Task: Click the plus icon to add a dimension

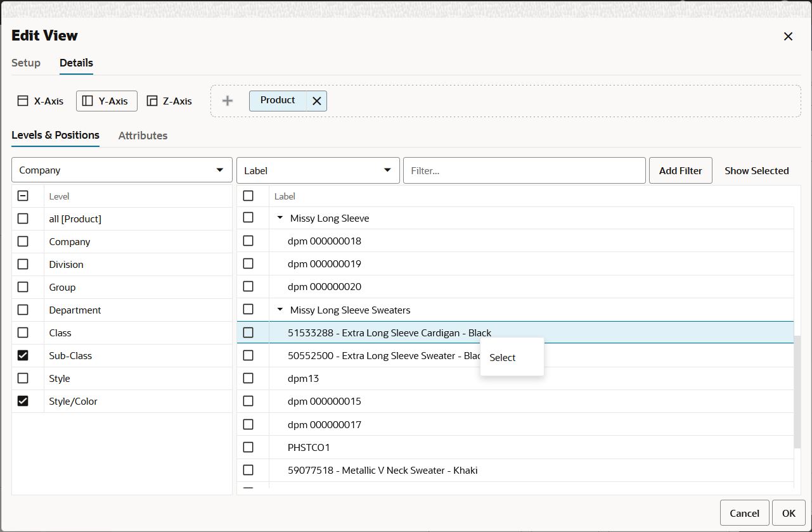Action: coord(227,100)
